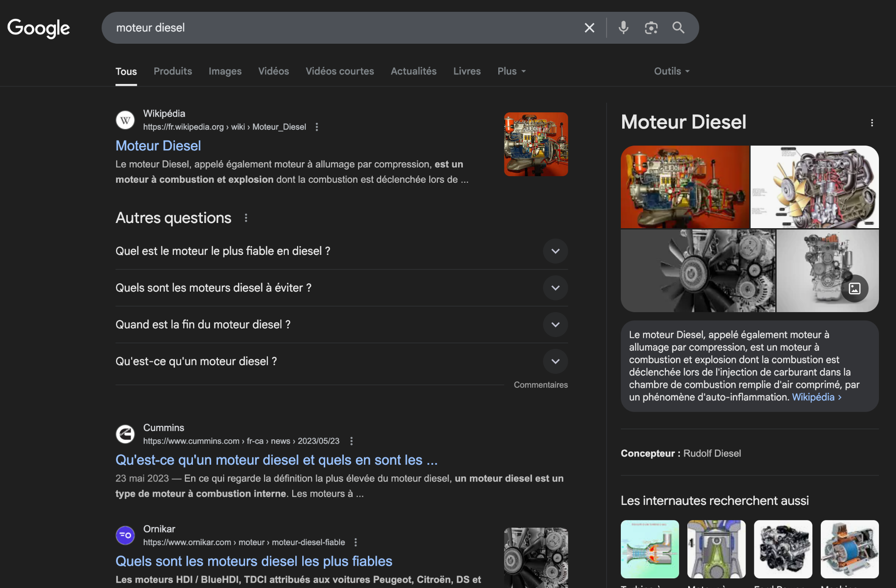Click the Wikipédia result URL breadcrumb
Image resolution: width=896 pixels, height=588 pixels.
click(224, 127)
